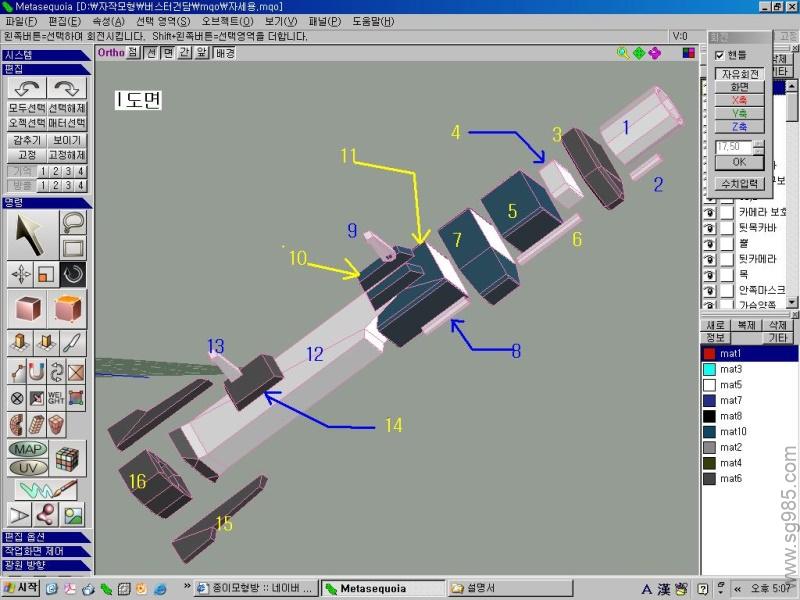The height and width of the screenshot is (600, 800).
Task: Open the UV mapping tool
Action: point(28,467)
